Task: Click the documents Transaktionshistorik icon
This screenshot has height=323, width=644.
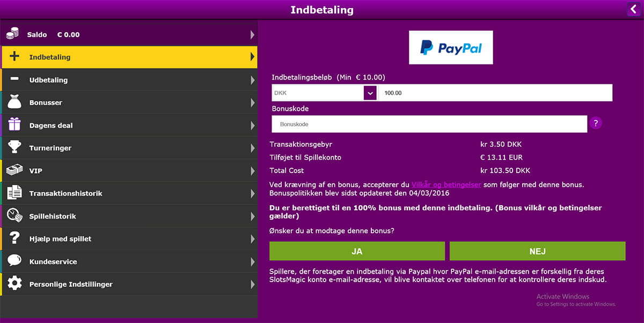Action: tap(14, 192)
